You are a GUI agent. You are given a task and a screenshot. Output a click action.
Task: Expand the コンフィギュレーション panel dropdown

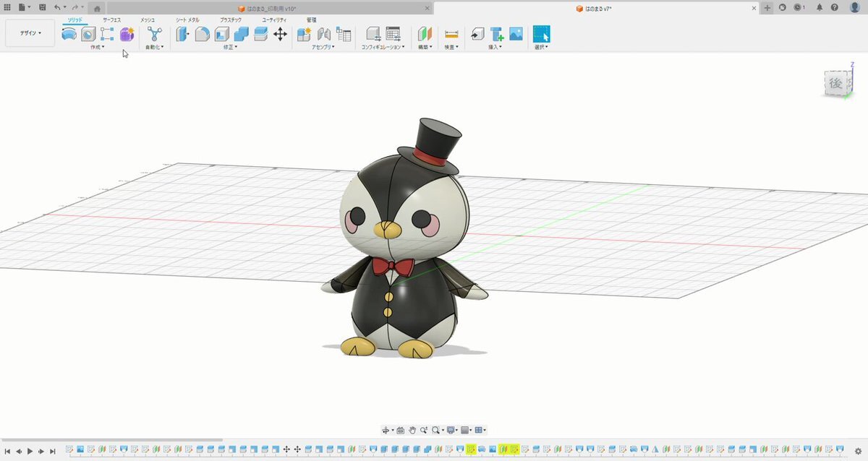point(383,47)
